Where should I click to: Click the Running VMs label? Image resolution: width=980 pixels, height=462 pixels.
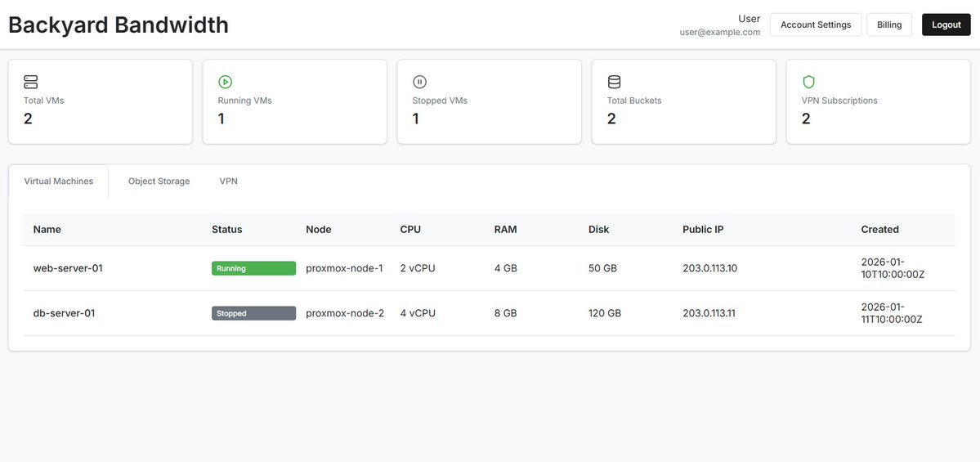245,101
